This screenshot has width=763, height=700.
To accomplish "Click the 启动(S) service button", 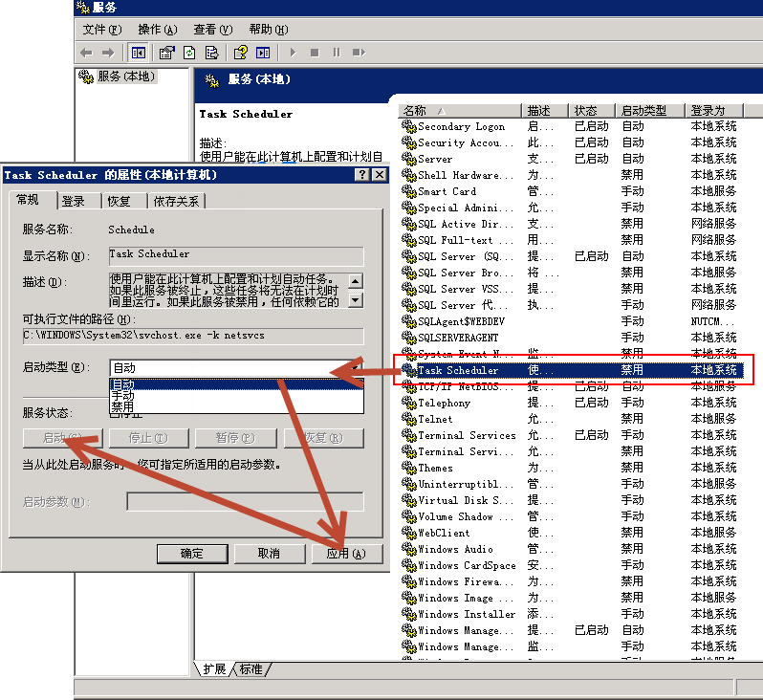I will 63,438.
